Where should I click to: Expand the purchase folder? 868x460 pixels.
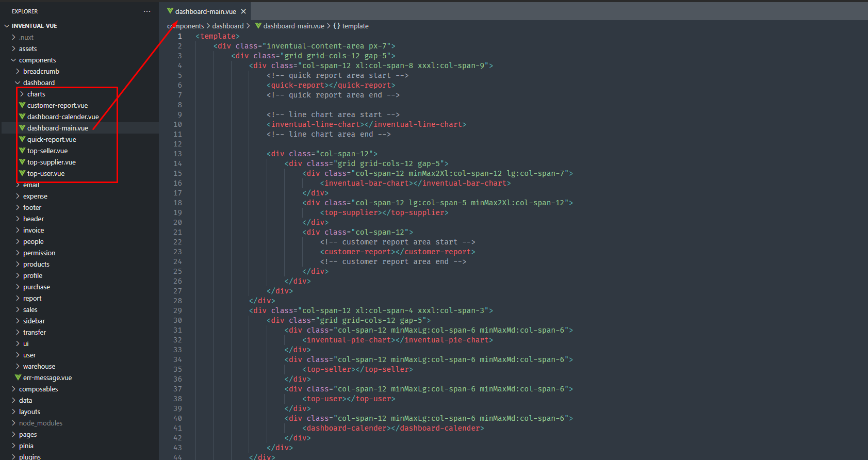pyautogui.click(x=18, y=287)
